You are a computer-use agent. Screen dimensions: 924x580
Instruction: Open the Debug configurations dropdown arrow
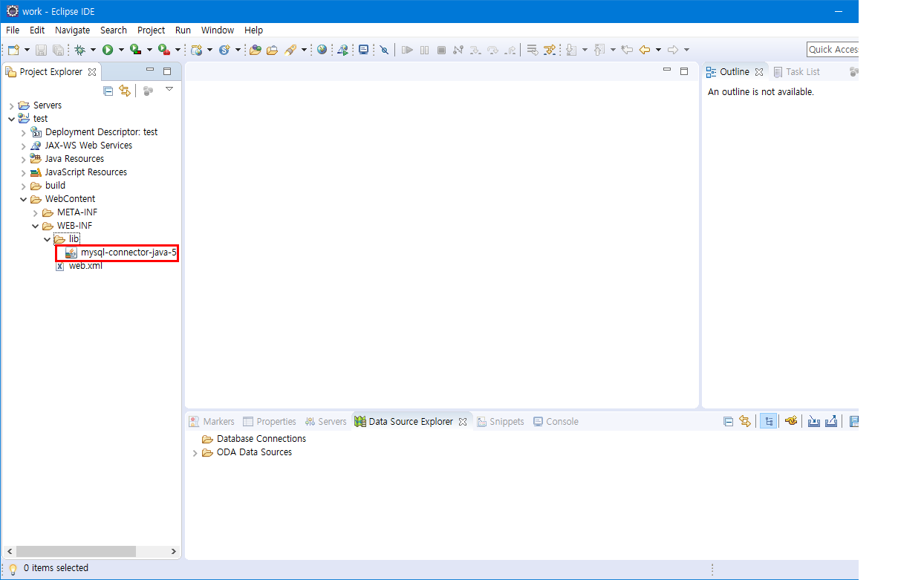(93, 50)
